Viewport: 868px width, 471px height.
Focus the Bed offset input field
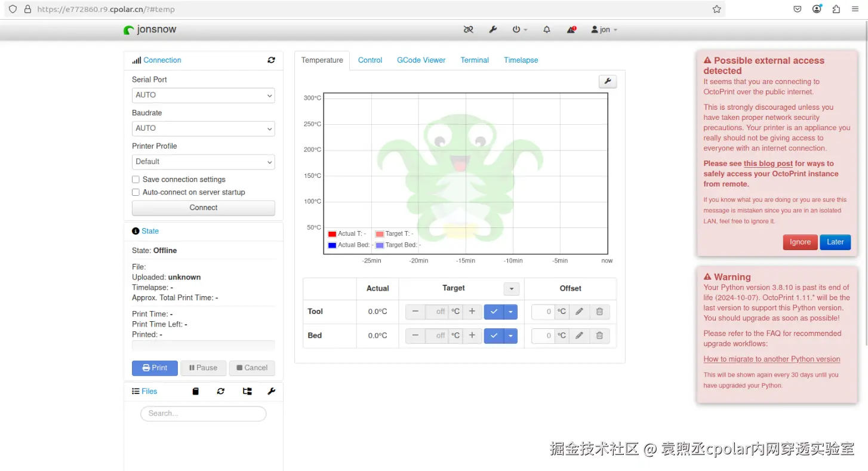[x=543, y=335]
